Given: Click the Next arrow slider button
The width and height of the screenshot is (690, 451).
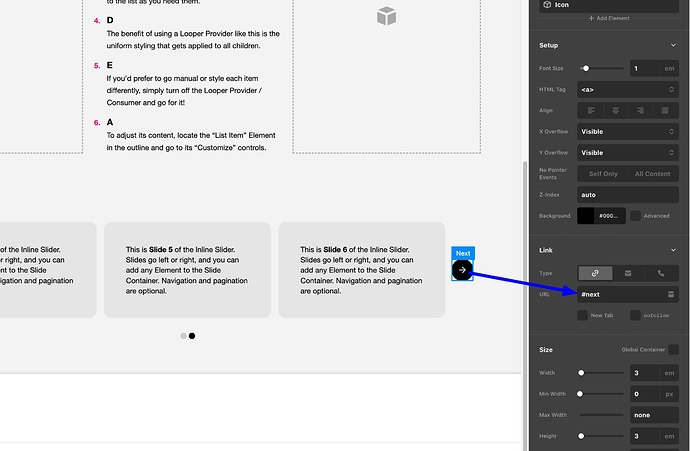Looking at the screenshot, I should tap(462, 270).
